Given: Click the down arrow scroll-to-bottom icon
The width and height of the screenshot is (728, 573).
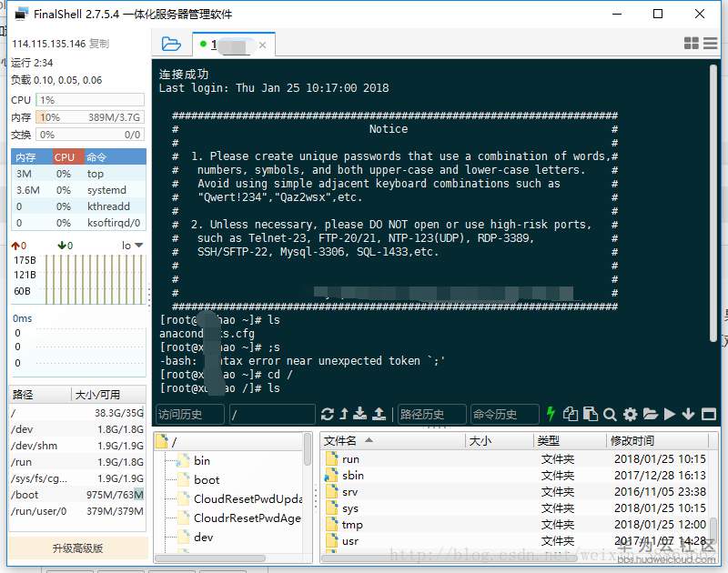Looking at the screenshot, I should point(688,414).
